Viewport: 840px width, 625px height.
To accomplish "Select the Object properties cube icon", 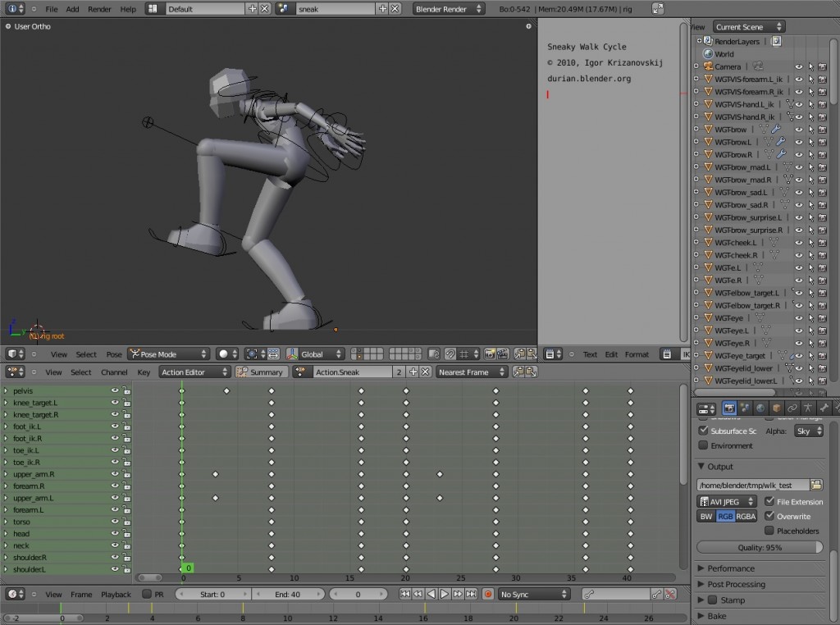I will (776, 408).
